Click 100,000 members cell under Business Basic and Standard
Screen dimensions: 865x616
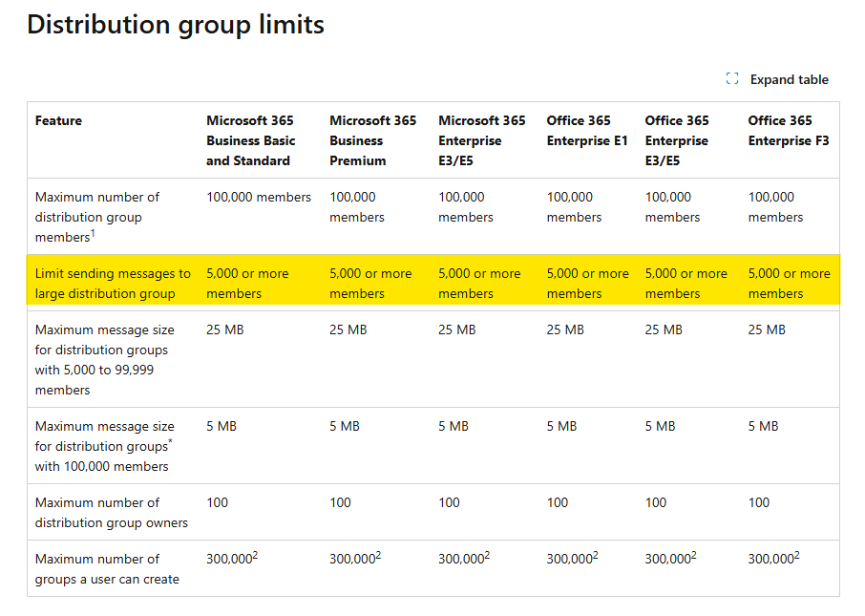259,197
